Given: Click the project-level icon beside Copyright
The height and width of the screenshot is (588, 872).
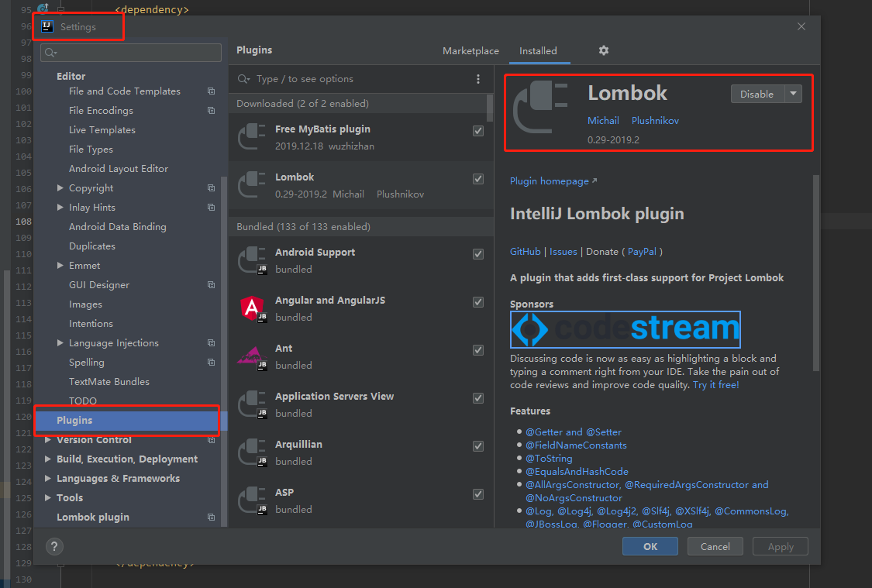Looking at the screenshot, I should (x=212, y=187).
